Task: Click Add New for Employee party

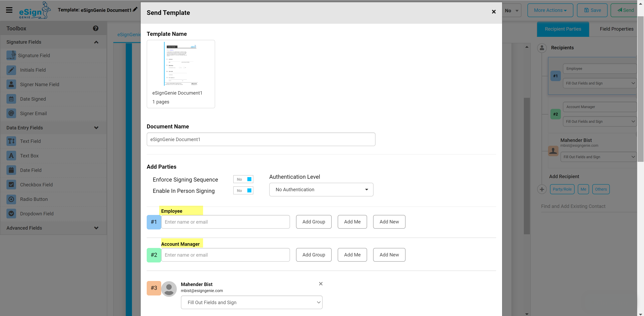Action: click(389, 222)
